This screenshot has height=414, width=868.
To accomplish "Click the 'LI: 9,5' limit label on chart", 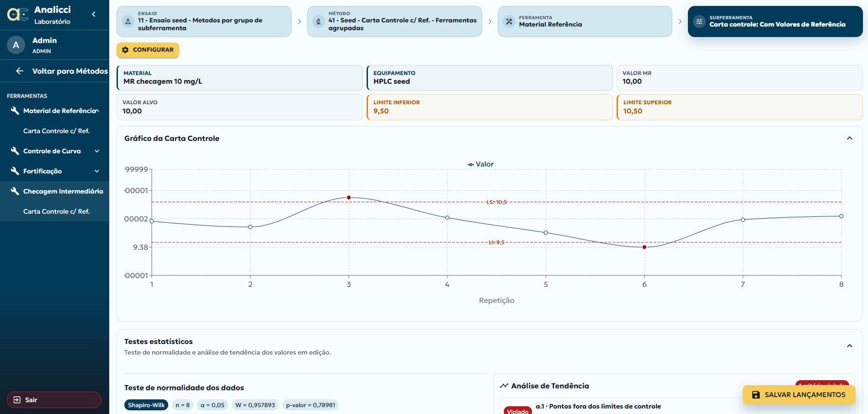I will click(x=496, y=242).
